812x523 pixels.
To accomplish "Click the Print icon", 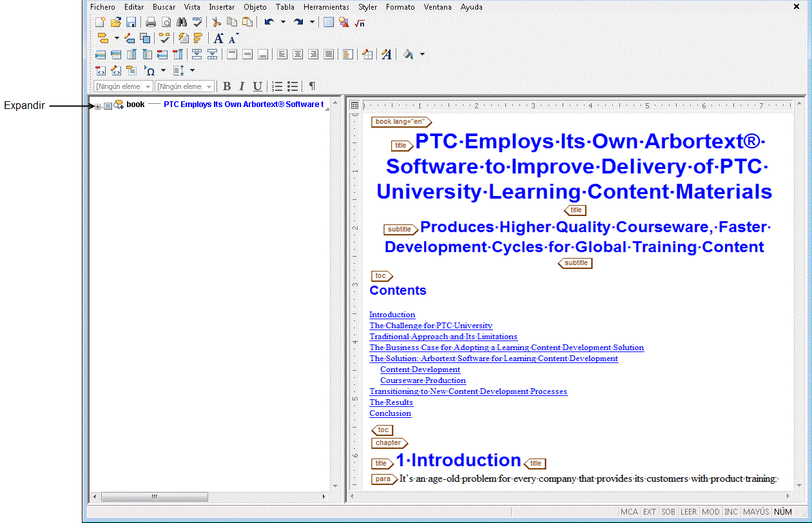I will (151, 22).
